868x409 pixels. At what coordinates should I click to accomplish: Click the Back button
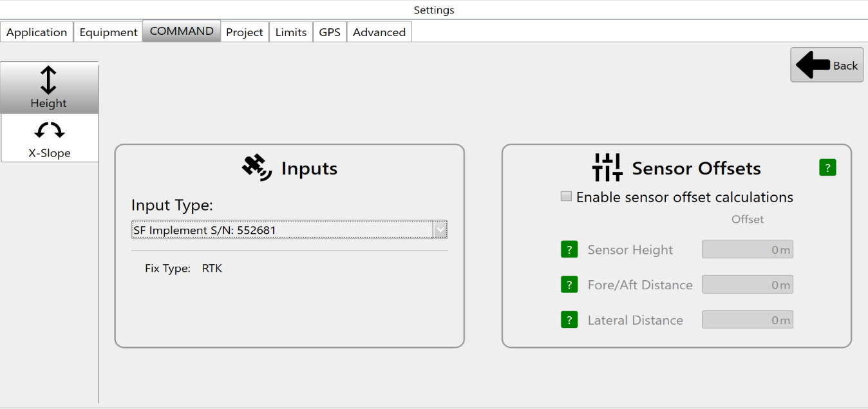(827, 65)
